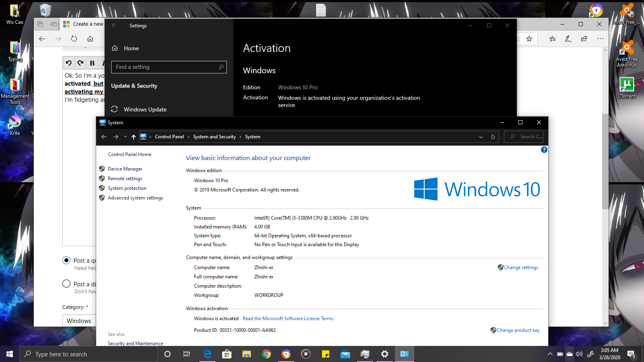The height and width of the screenshot is (362, 644).
Task: Open recent locations dropdown in System window
Action: (x=125, y=137)
